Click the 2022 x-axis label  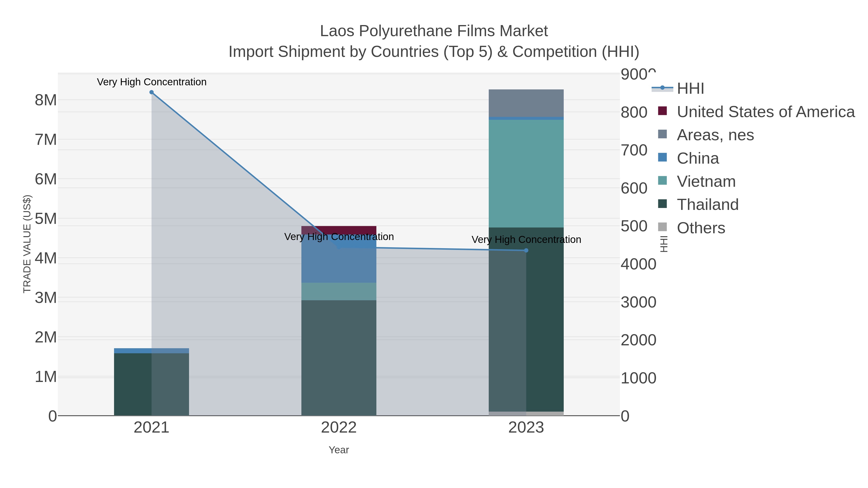pos(339,428)
